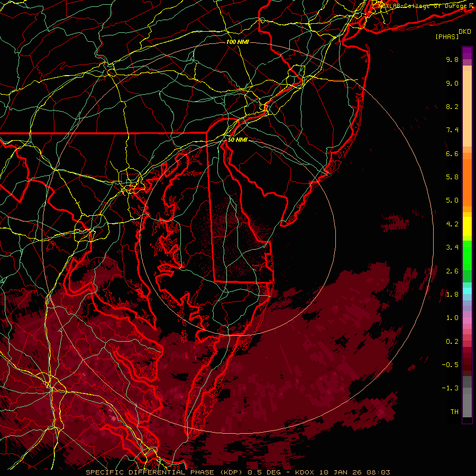Click the 4.2 scale value
Viewport: 476px width, 476px height.
452,224
